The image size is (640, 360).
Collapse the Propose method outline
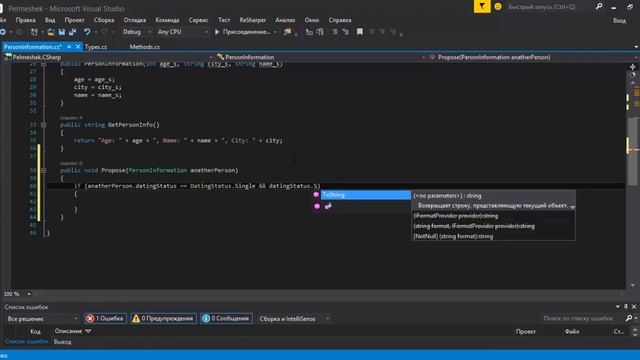[x=43, y=170]
